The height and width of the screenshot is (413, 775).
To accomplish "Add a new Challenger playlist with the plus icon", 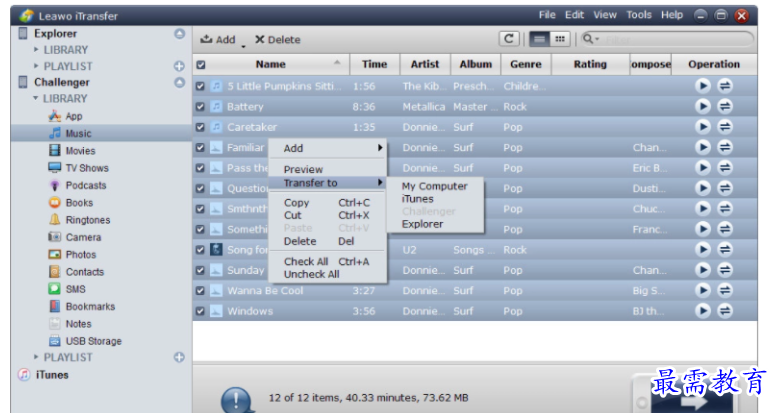I will [x=179, y=357].
